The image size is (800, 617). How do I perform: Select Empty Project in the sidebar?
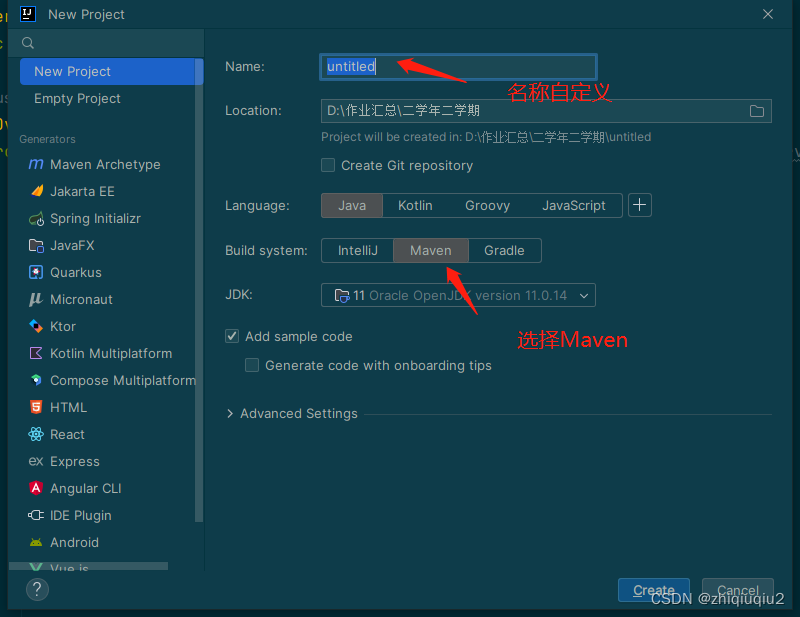click(78, 98)
